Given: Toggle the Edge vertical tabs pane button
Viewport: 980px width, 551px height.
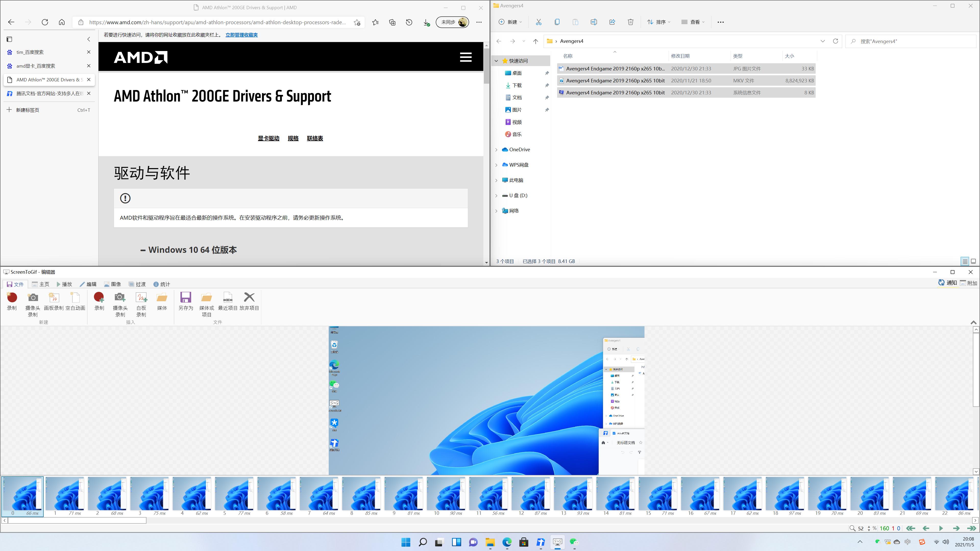Looking at the screenshot, I should click(x=9, y=39).
